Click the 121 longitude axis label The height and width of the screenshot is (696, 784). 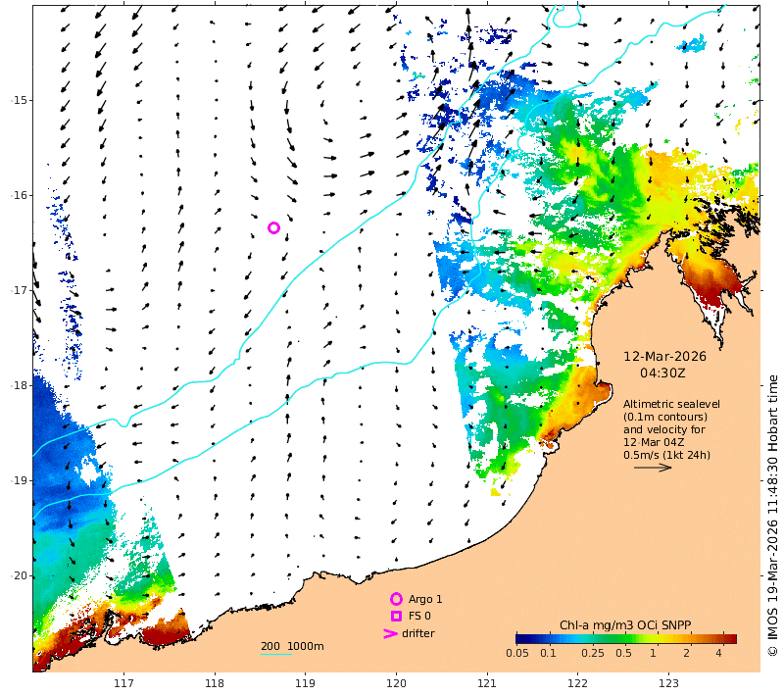tap(487, 683)
